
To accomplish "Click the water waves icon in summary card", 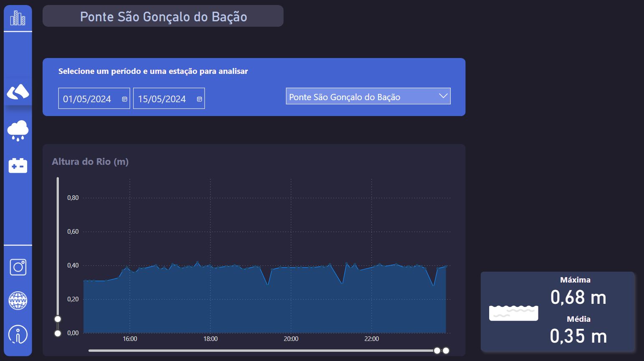I will pos(513,313).
